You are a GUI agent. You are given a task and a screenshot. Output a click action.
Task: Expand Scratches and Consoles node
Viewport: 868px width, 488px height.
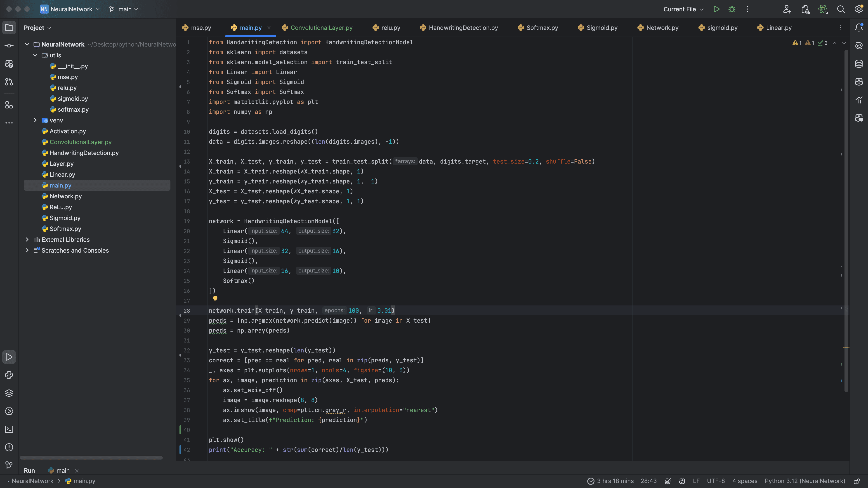tap(27, 251)
